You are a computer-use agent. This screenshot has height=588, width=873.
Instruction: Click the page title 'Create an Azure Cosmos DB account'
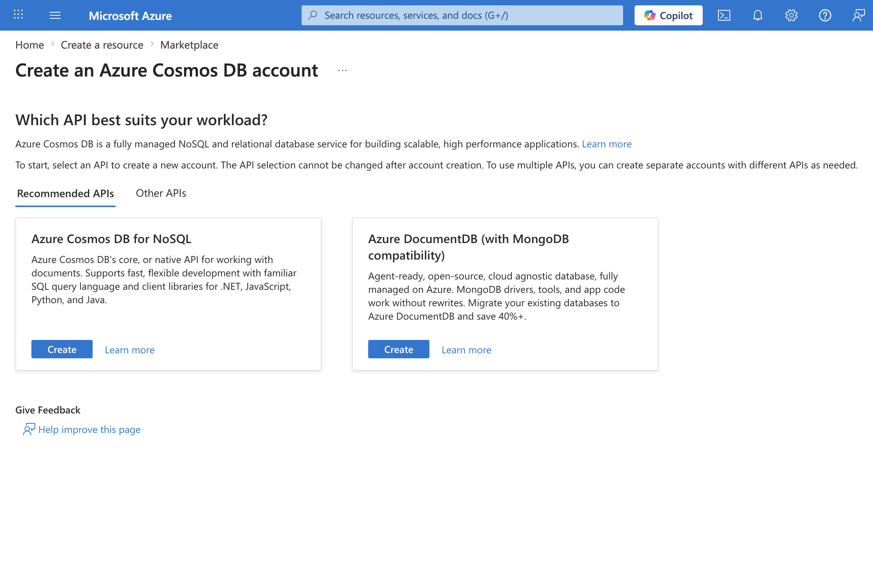[166, 70]
